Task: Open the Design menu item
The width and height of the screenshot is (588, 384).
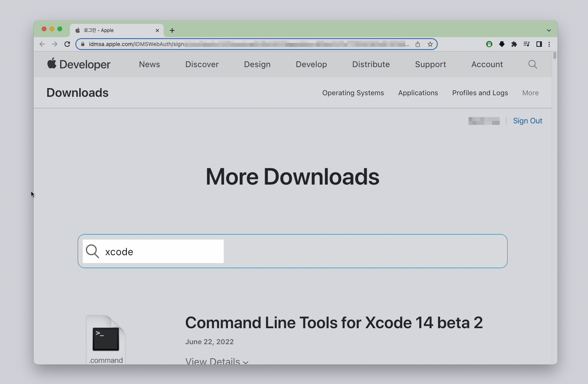Action: (x=257, y=64)
